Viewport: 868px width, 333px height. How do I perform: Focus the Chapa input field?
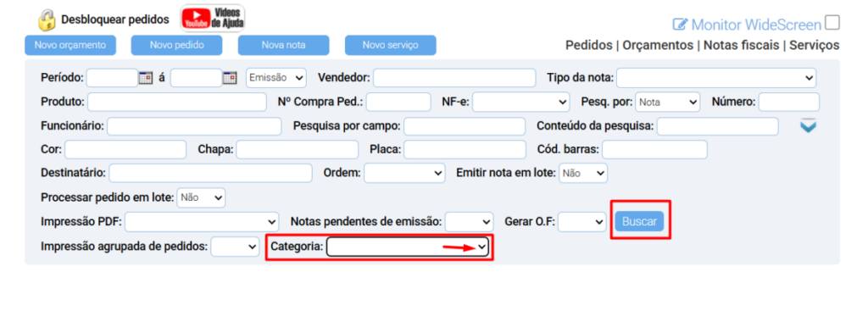click(x=298, y=149)
